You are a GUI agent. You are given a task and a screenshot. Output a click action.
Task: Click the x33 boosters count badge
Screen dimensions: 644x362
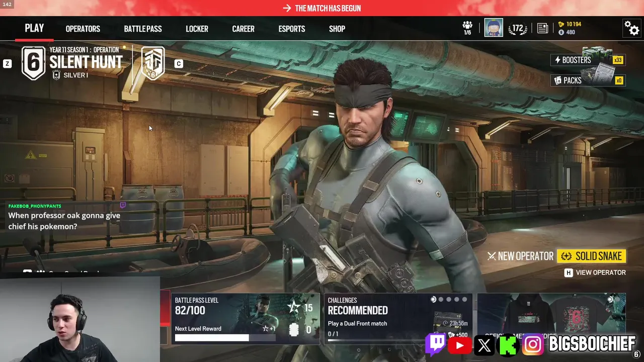tap(618, 60)
